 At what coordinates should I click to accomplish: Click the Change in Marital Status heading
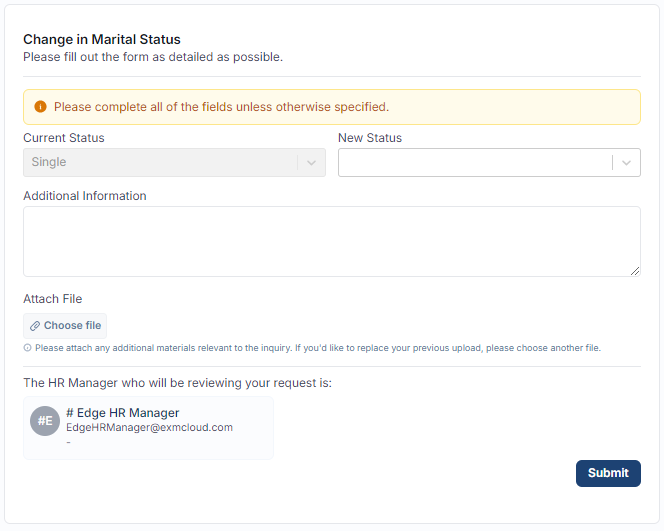click(102, 40)
